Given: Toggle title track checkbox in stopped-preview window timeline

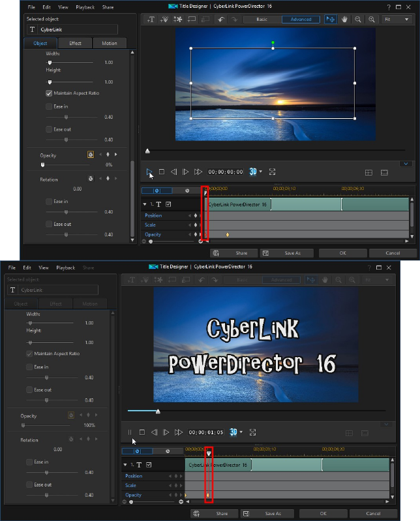Looking at the screenshot, I should click(168, 204).
